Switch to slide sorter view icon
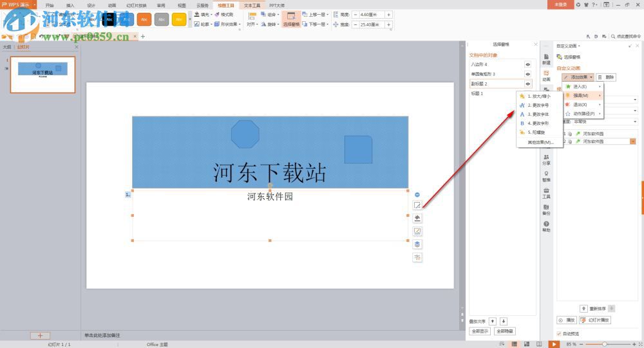 point(527,344)
